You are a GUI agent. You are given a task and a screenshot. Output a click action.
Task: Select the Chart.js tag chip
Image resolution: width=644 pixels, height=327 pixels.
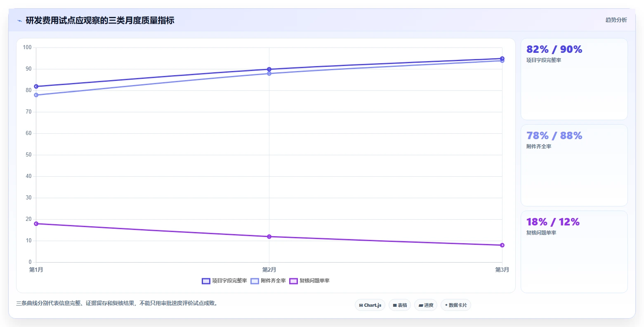[370, 305]
